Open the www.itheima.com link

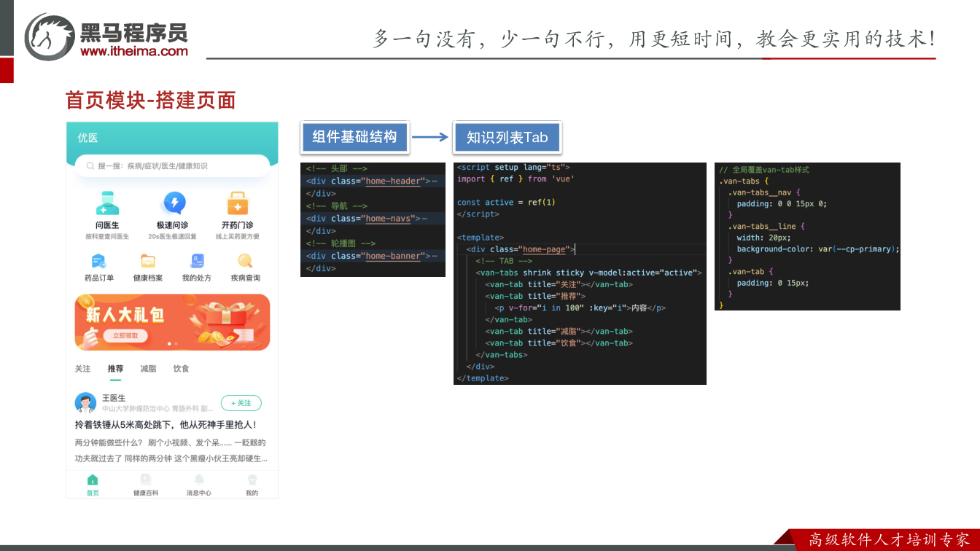(x=134, y=51)
